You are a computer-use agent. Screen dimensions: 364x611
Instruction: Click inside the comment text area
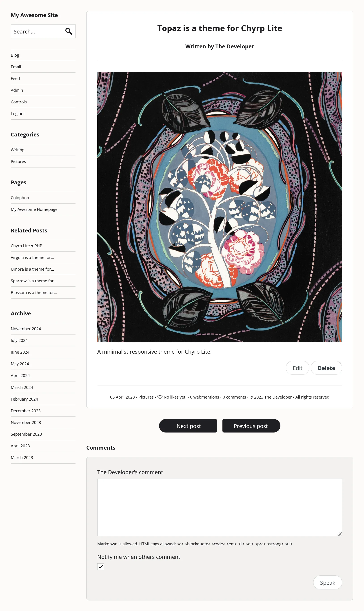click(220, 507)
